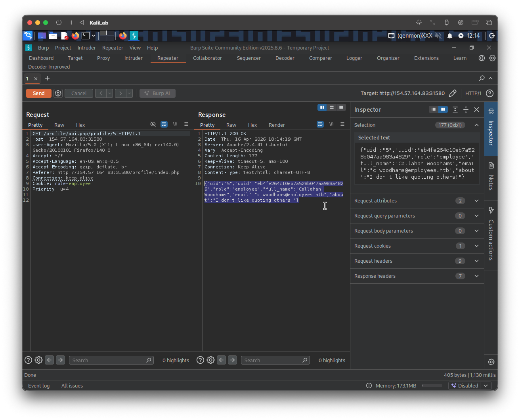Expand all Inspector sections icon
Viewport: 520px width, 420px height.
tap(455, 109)
